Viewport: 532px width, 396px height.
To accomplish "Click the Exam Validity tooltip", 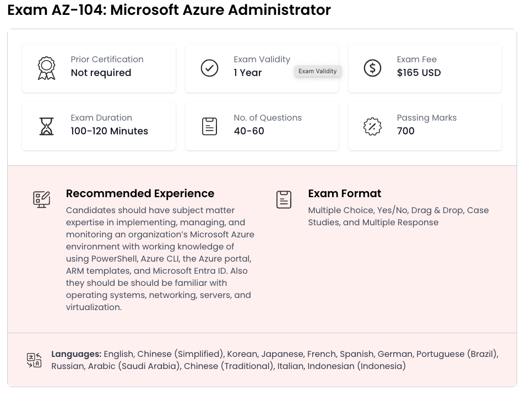I will point(318,71).
